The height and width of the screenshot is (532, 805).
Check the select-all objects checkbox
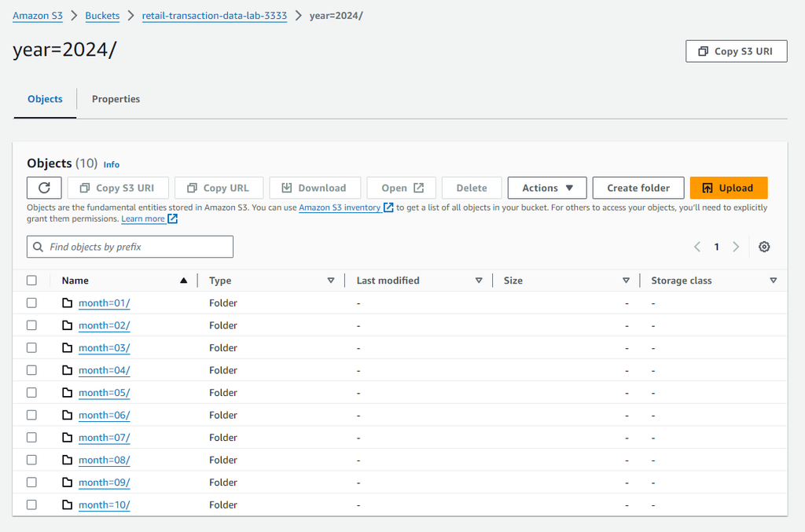31,279
